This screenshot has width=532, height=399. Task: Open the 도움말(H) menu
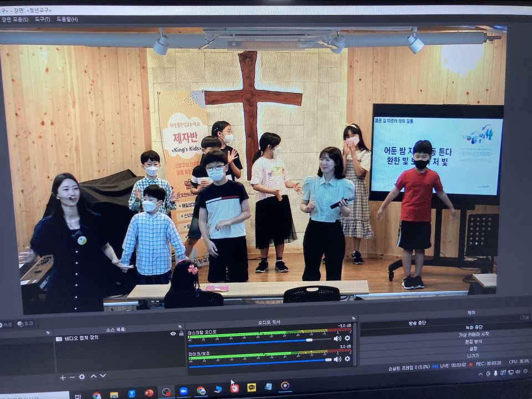(x=66, y=19)
